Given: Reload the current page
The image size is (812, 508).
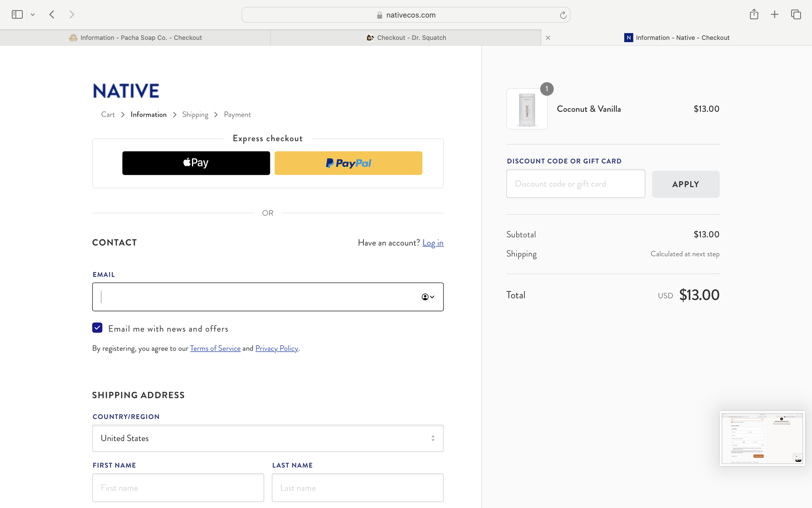Looking at the screenshot, I should point(563,14).
